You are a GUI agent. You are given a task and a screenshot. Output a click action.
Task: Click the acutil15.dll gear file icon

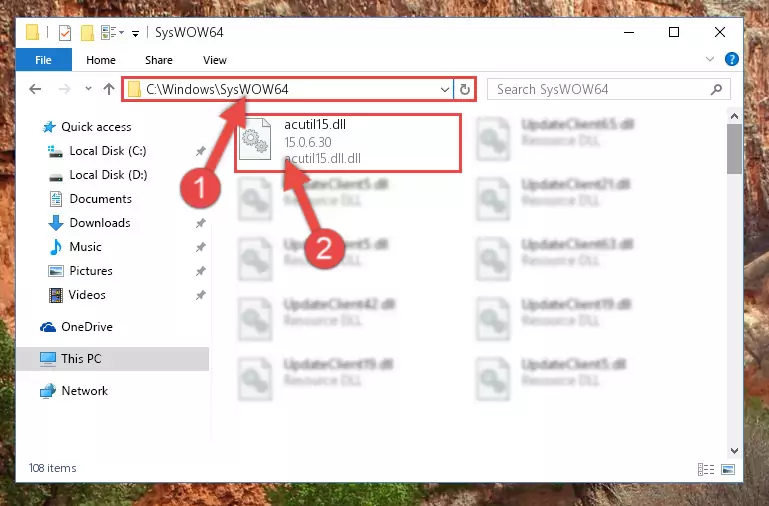255,139
